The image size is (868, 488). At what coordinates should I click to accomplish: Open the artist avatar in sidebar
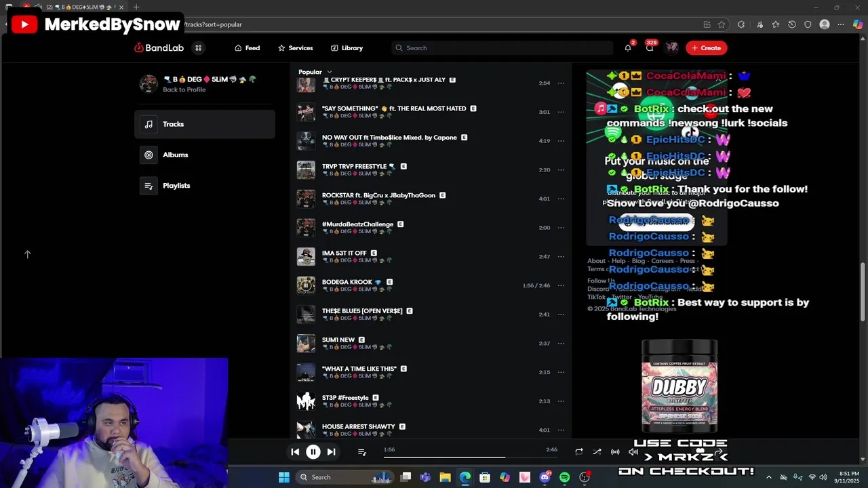pos(149,84)
